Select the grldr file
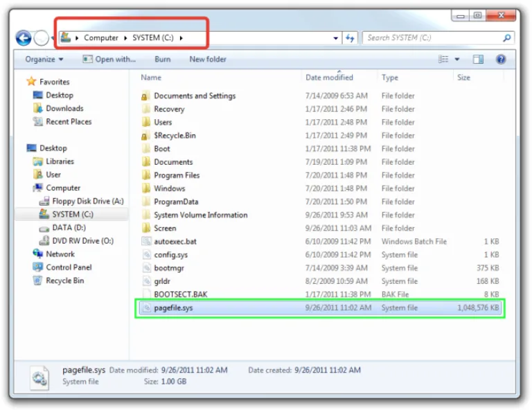This screenshot has height=410, width=532. tap(162, 281)
